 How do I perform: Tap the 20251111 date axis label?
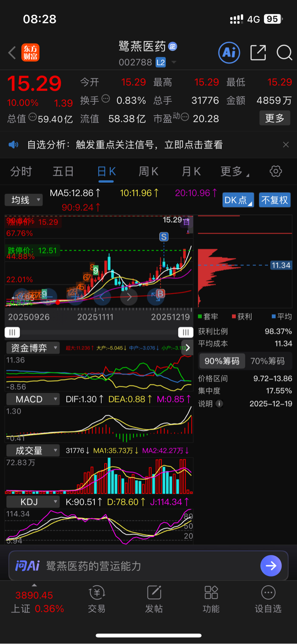96,317
